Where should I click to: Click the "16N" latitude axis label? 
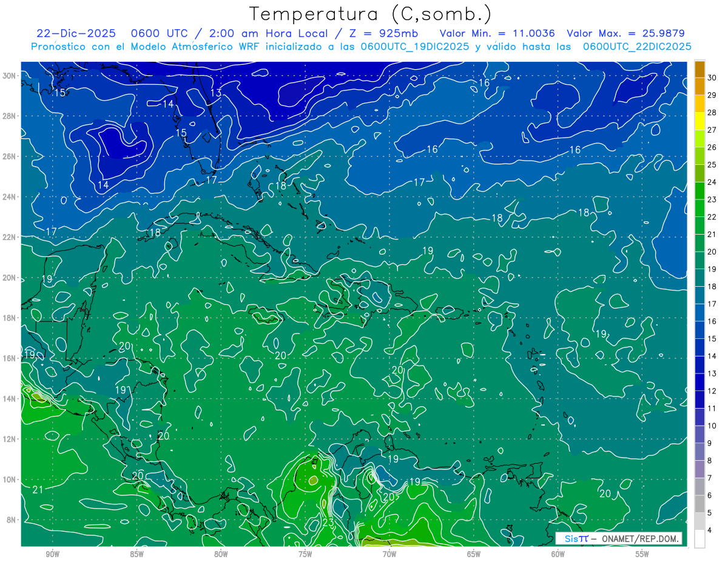[10, 358]
